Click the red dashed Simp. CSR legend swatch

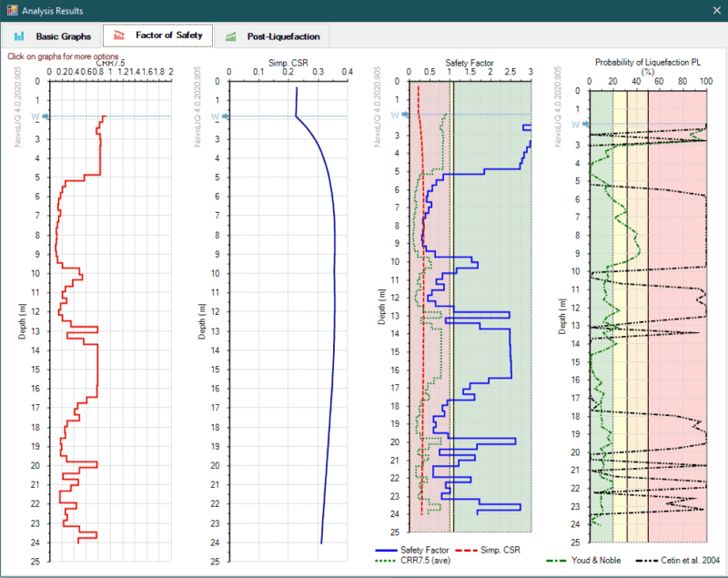click(x=466, y=551)
